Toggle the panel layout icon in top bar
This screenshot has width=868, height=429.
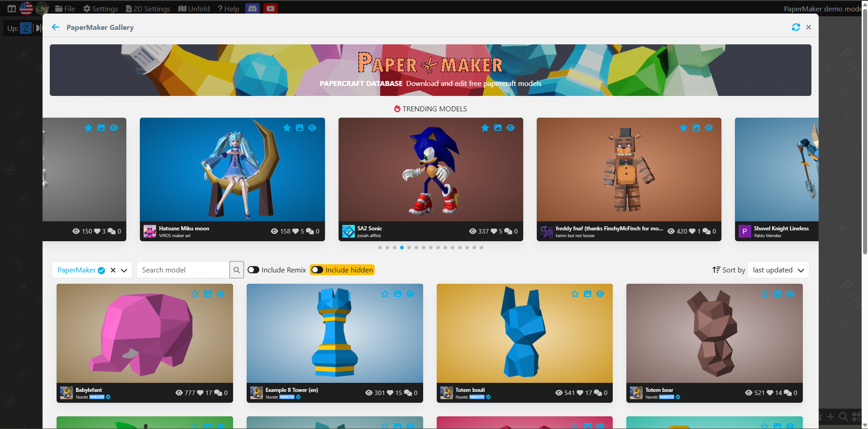(x=12, y=9)
